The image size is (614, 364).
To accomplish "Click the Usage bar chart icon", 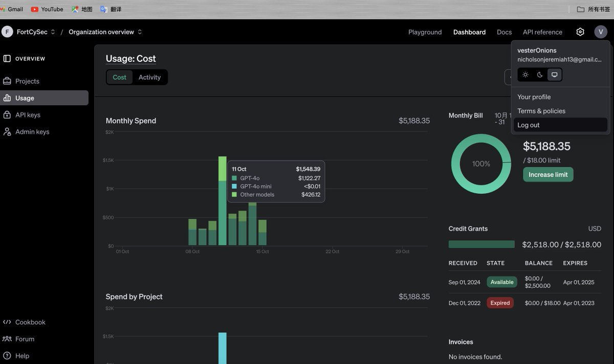I will [x=7, y=98].
